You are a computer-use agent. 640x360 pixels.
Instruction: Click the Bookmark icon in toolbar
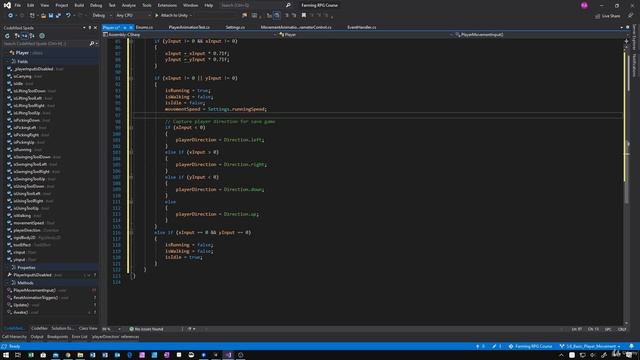304,16
